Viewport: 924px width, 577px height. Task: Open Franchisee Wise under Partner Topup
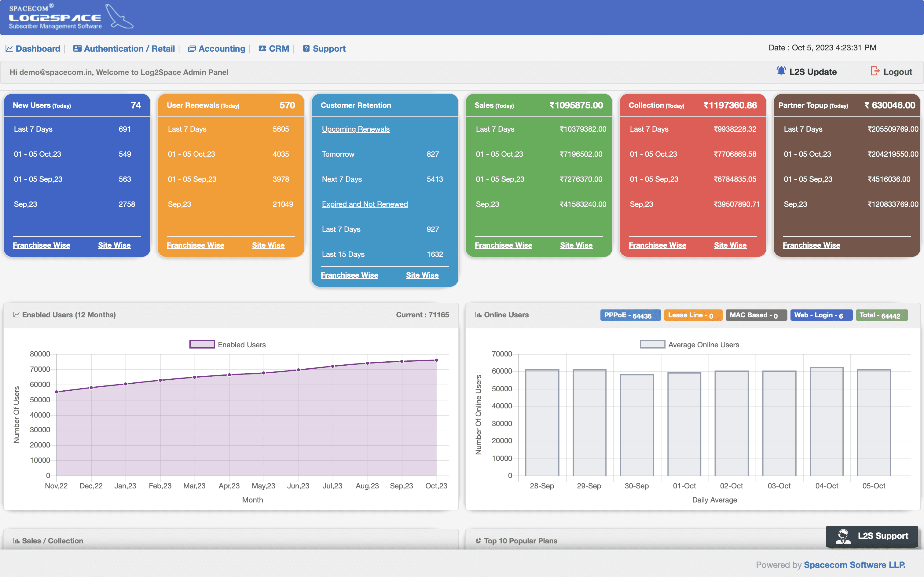(x=812, y=245)
